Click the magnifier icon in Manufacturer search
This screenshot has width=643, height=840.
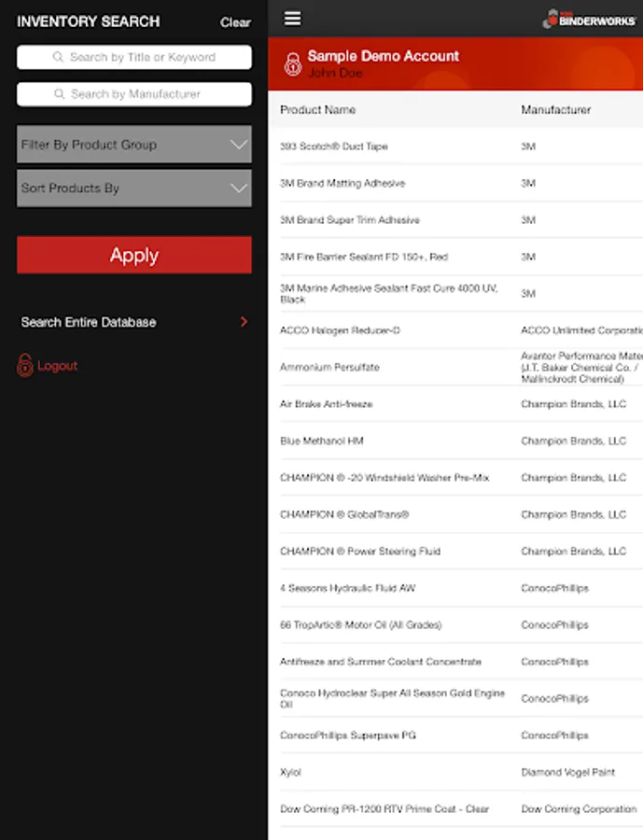60,93
